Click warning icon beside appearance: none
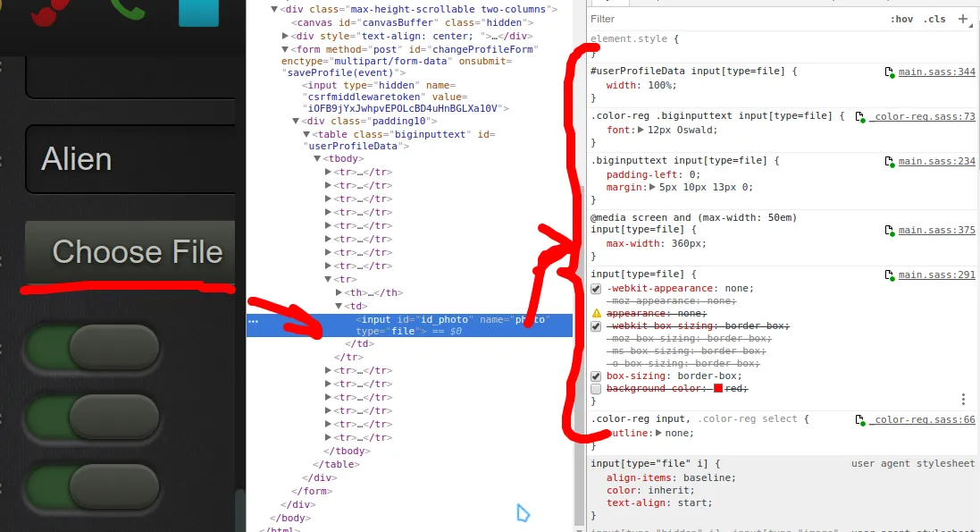 coord(596,313)
